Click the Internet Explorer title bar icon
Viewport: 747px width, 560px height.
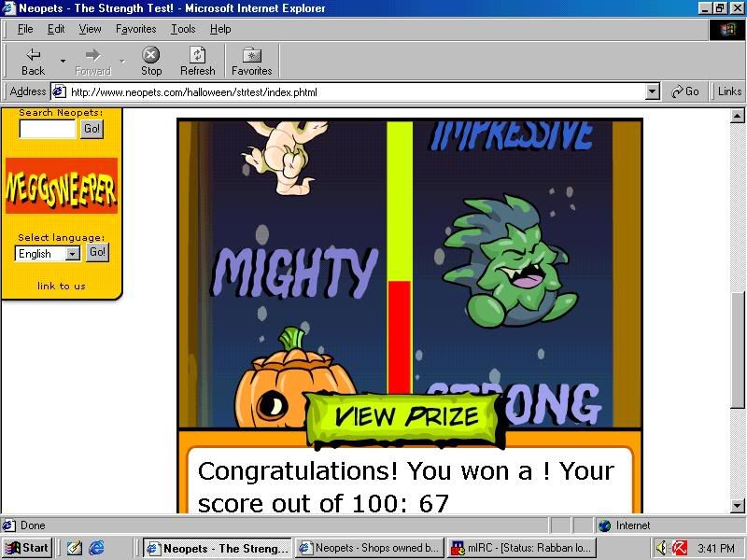pos(9,8)
